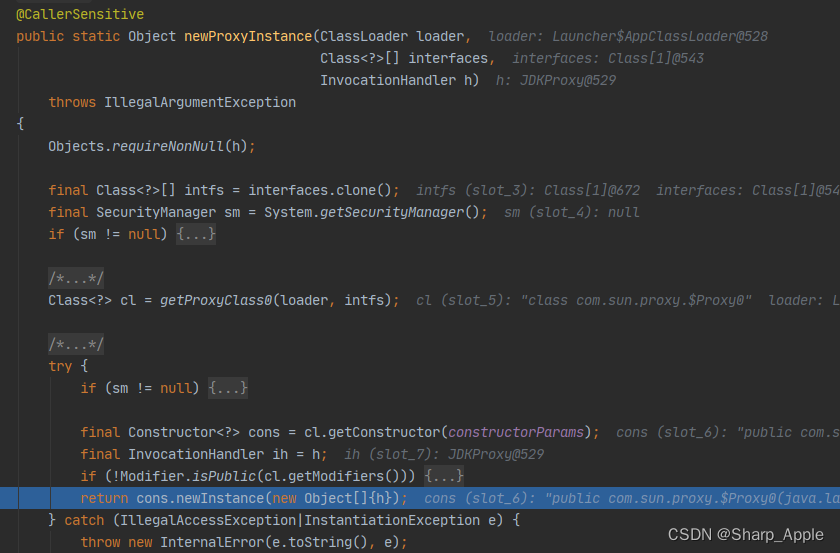Click inlay hint 'ih (slot_7): JDKProxy@529'

pyautogui.click(x=444, y=454)
